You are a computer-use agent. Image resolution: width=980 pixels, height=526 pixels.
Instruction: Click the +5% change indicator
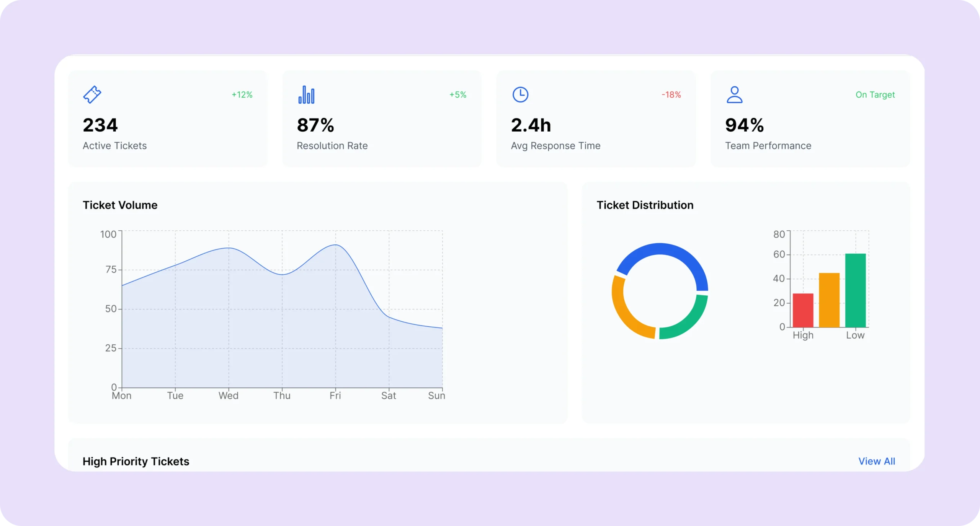tap(457, 94)
